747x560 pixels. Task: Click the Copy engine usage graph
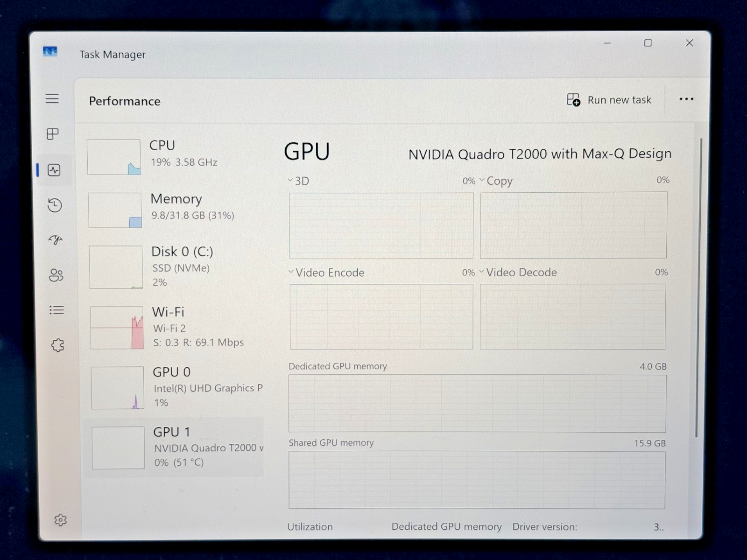(x=573, y=225)
